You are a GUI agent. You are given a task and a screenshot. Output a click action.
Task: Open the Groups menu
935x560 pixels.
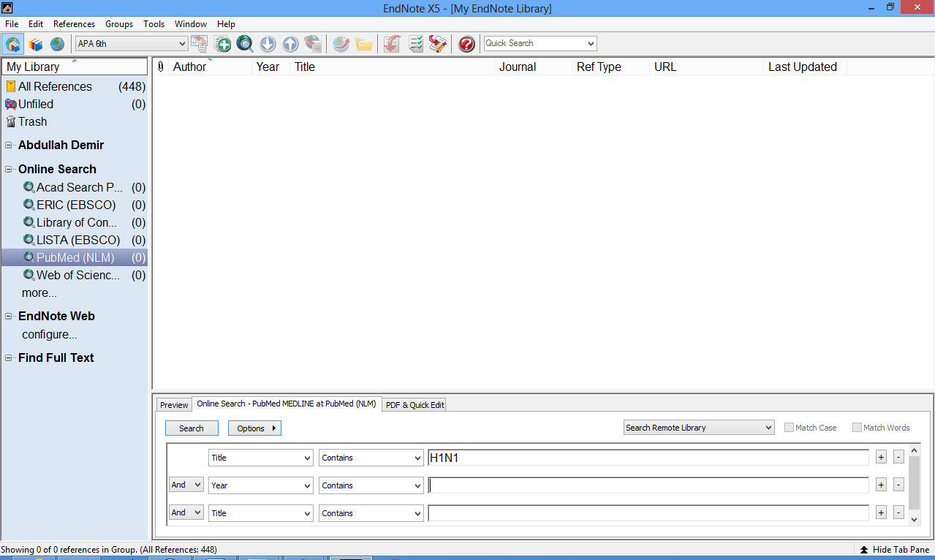119,24
